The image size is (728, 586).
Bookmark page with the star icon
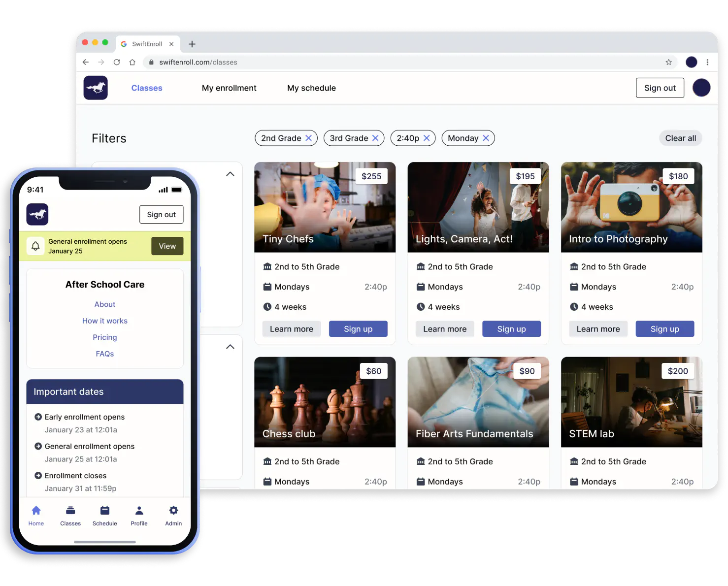pos(668,62)
